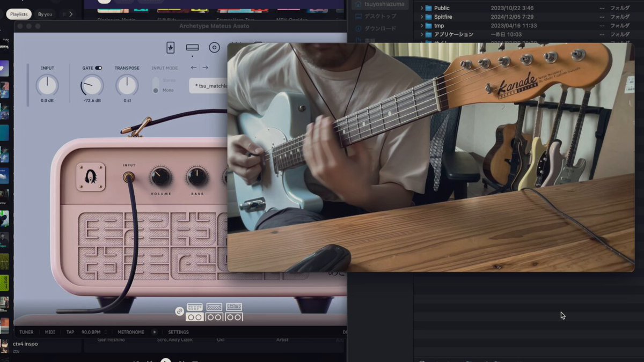
Task: Turn the amp VOLUME knob
Action: [x=160, y=176]
